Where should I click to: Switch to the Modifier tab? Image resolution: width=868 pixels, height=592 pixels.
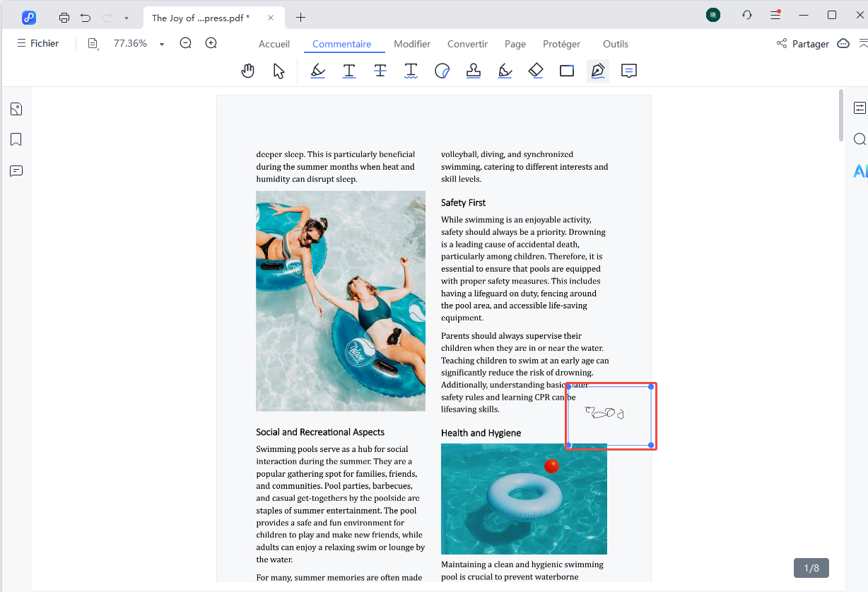pyautogui.click(x=412, y=44)
